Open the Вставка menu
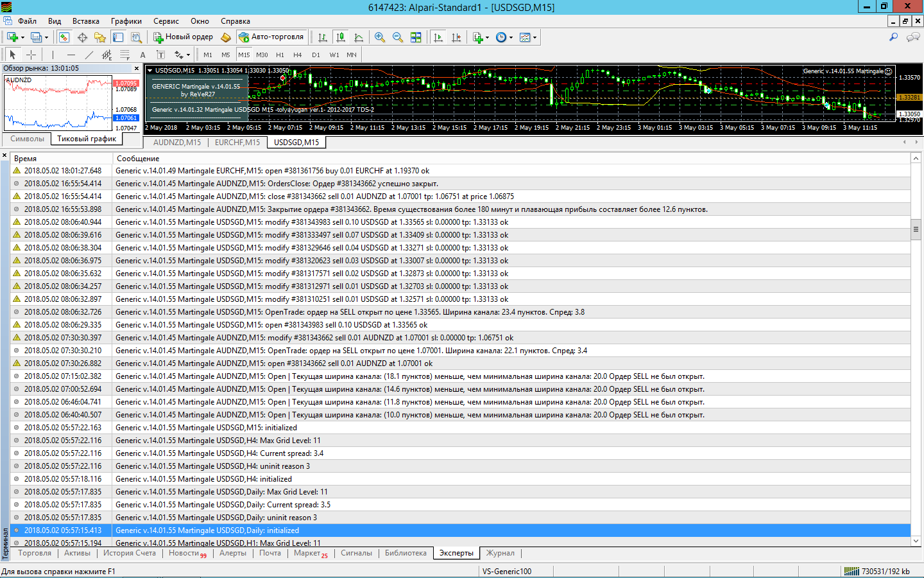The width and height of the screenshot is (924, 578). tap(85, 21)
